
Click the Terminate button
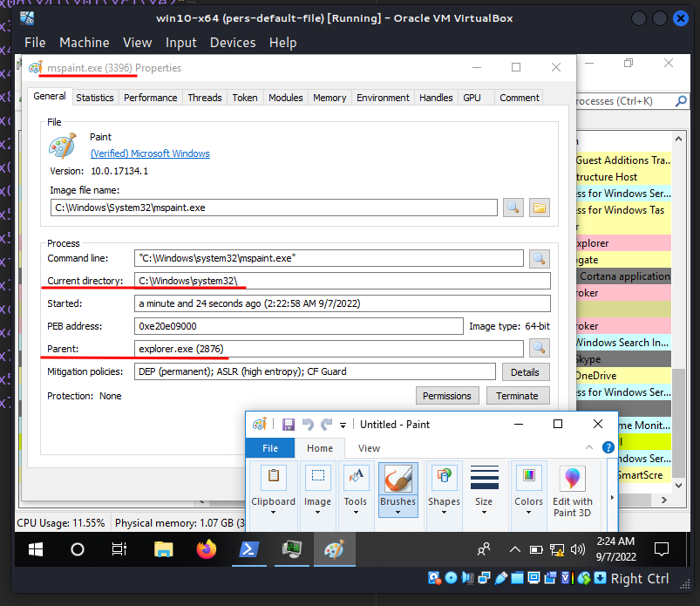tap(518, 395)
